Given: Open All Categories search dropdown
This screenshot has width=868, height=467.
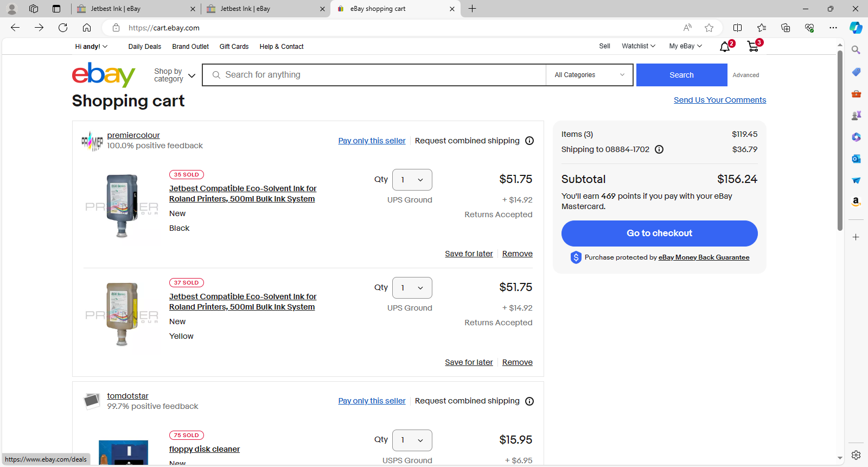Looking at the screenshot, I should (589, 75).
